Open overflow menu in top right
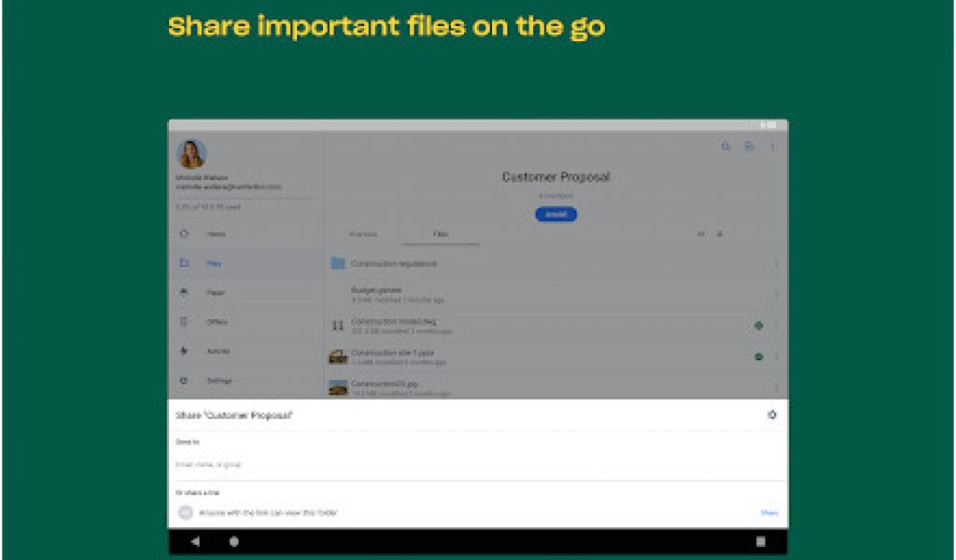 tap(772, 147)
